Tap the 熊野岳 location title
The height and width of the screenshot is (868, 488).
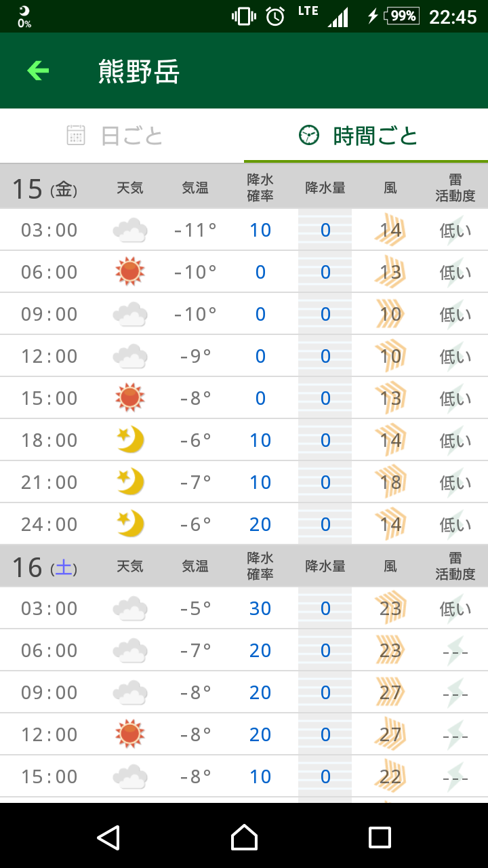139,71
